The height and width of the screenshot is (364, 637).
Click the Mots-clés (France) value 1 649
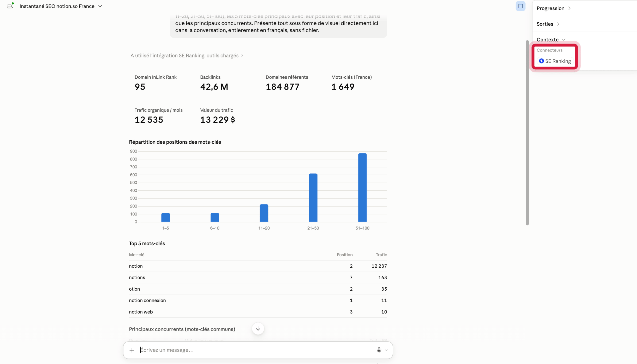(x=343, y=87)
